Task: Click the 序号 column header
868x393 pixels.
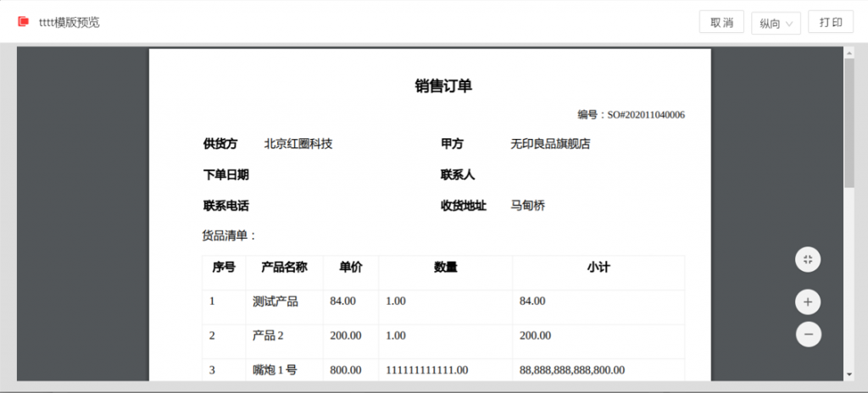Action: tap(224, 268)
